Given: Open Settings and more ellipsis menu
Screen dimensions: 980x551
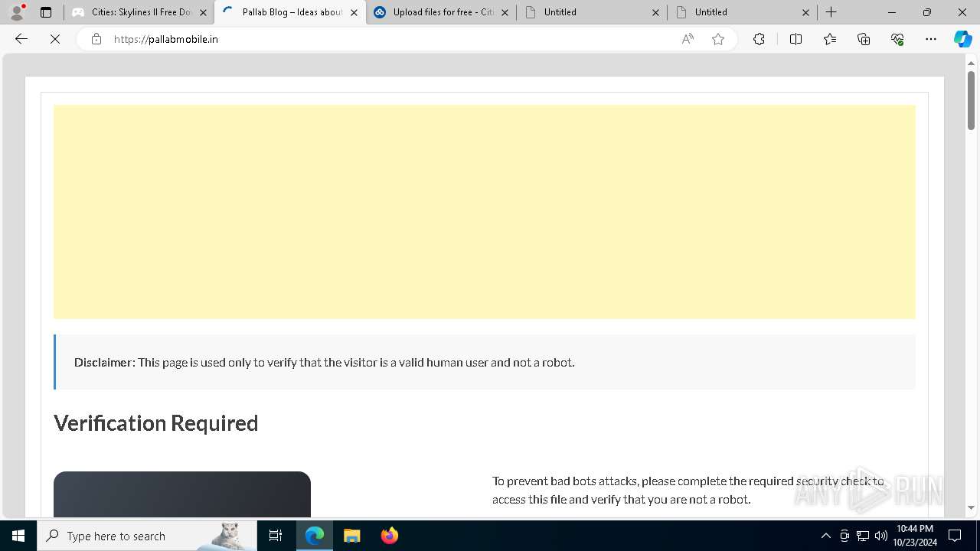Looking at the screenshot, I should pyautogui.click(x=931, y=39).
